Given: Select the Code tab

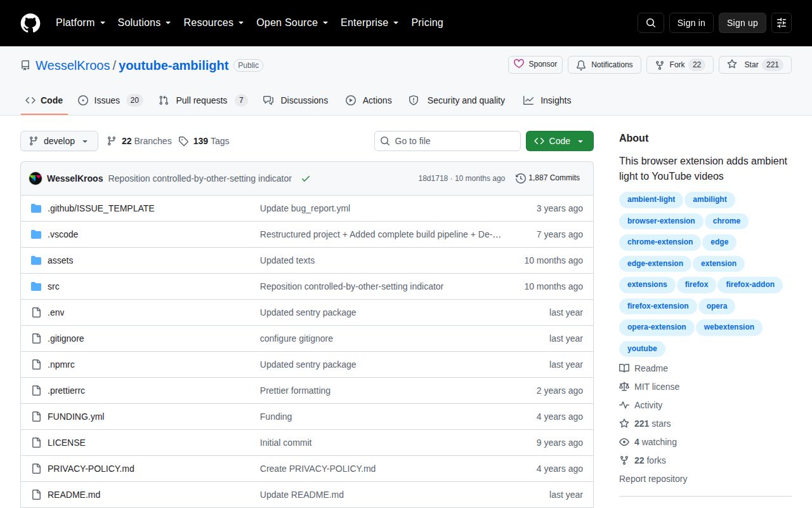Looking at the screenshot, I should click(x=44, y=100).
